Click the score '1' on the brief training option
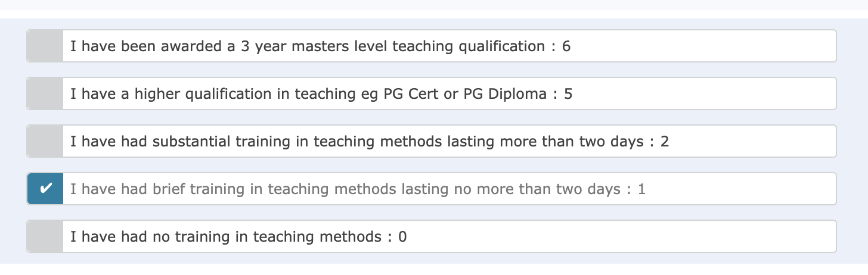The height and width of the screenshot is (275, 868). tap(641, 189)
